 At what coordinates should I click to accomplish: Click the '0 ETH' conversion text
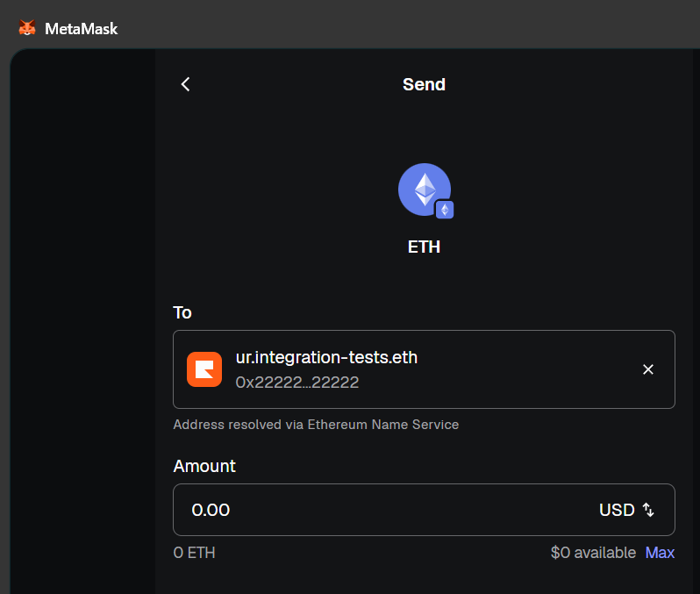tap(194, 553)
